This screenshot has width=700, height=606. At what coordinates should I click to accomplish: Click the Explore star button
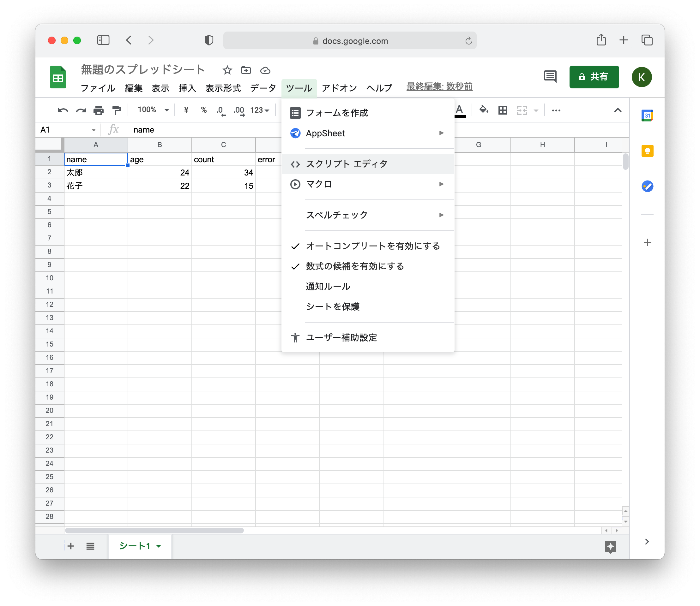point(610,546)
